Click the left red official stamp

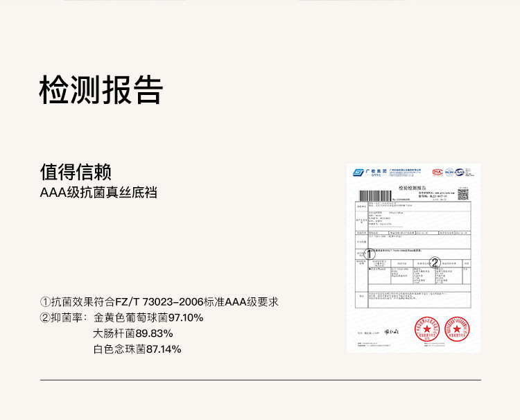426,329
